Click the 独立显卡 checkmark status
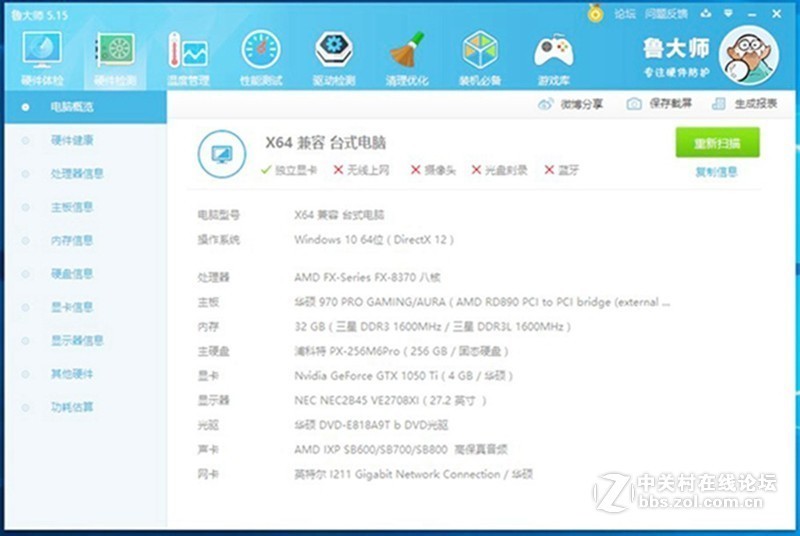Screen dimensions: 800x536 click(289, 170)
